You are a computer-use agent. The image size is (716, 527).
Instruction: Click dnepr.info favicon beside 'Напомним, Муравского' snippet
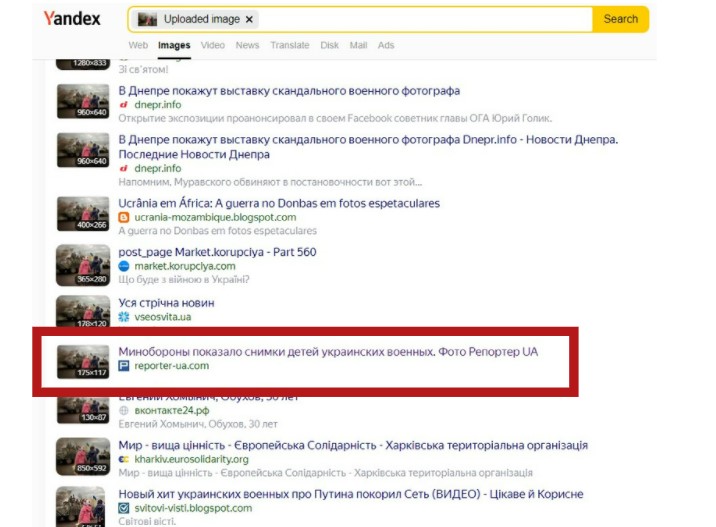[123, 169]
